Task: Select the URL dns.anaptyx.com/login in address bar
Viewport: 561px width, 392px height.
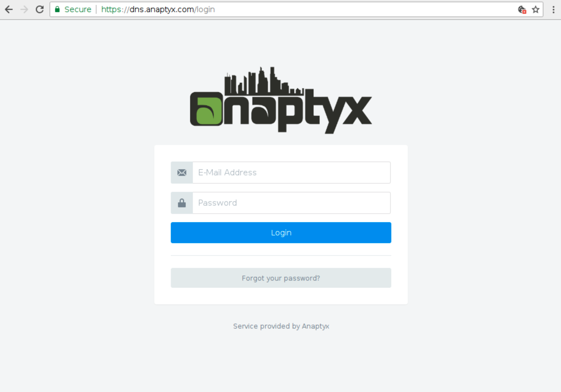Action: click(x=158, y=9)
